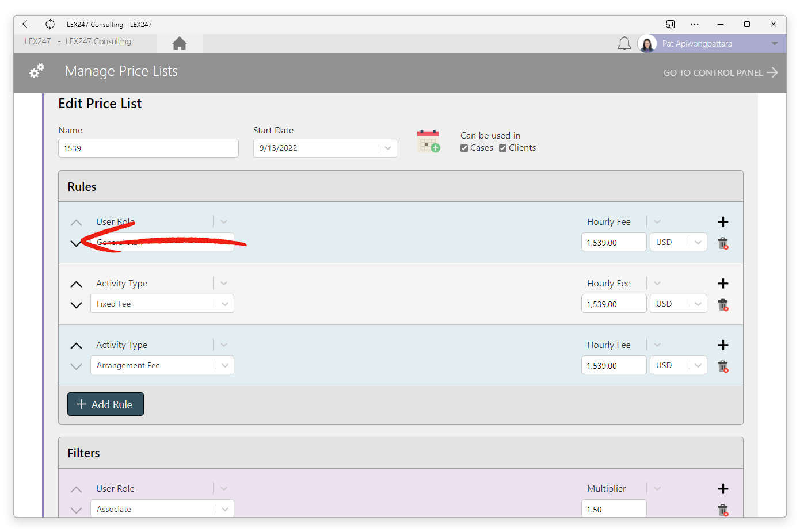Click the price list Name field
Image resolution: width=800 pixels, height=532 pixels.
(x=148, y=148)
